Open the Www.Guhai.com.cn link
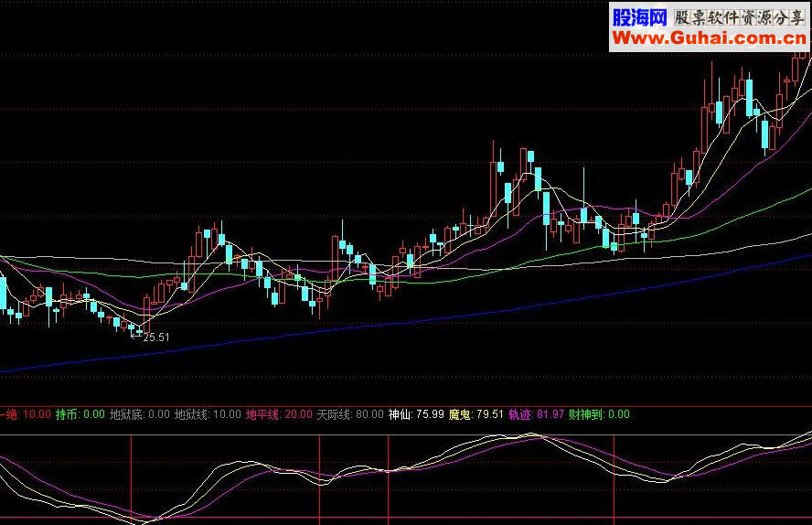Viewport: 812px width, 525px height. 709,37
